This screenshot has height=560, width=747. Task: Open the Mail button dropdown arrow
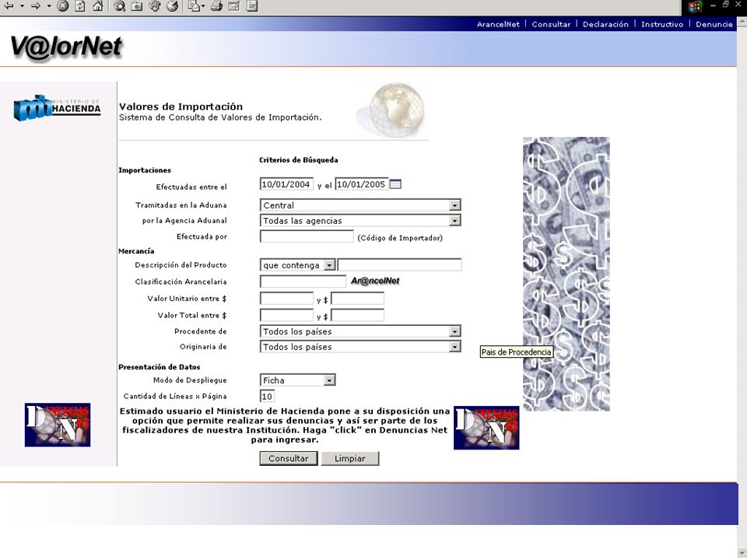[203, 5]
